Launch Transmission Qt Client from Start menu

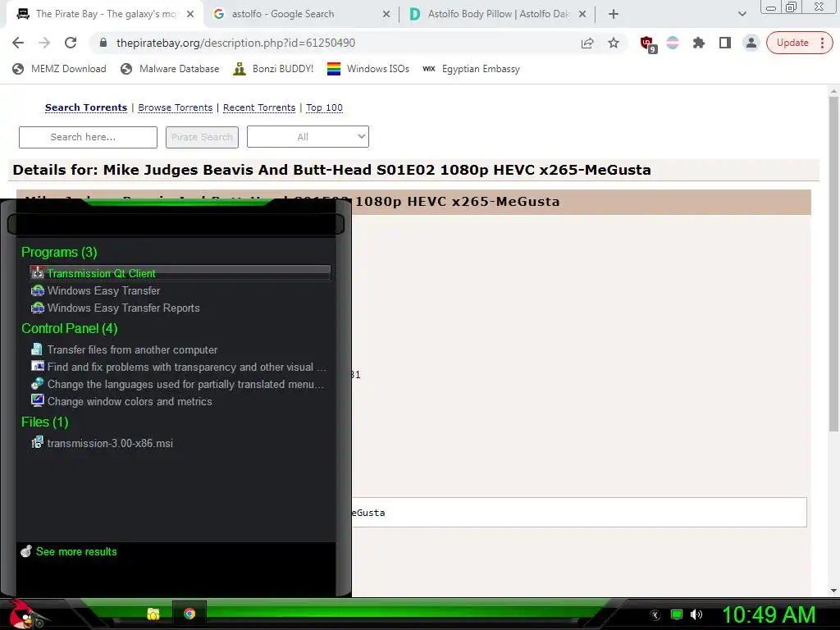[180, 273]
